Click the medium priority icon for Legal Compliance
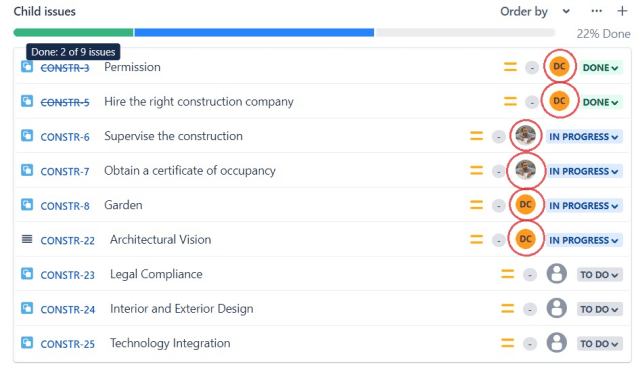640x377 pixels. click(x=508, y=274)
